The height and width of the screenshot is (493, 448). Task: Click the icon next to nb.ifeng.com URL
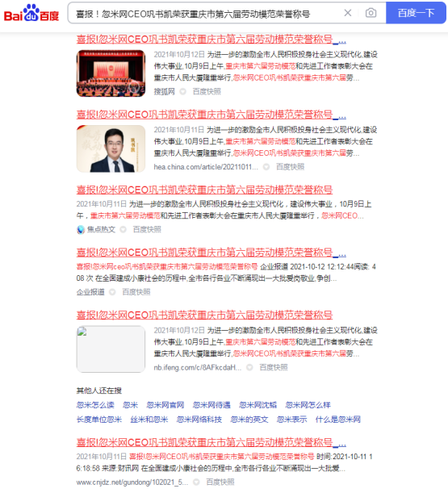(249, 368)
